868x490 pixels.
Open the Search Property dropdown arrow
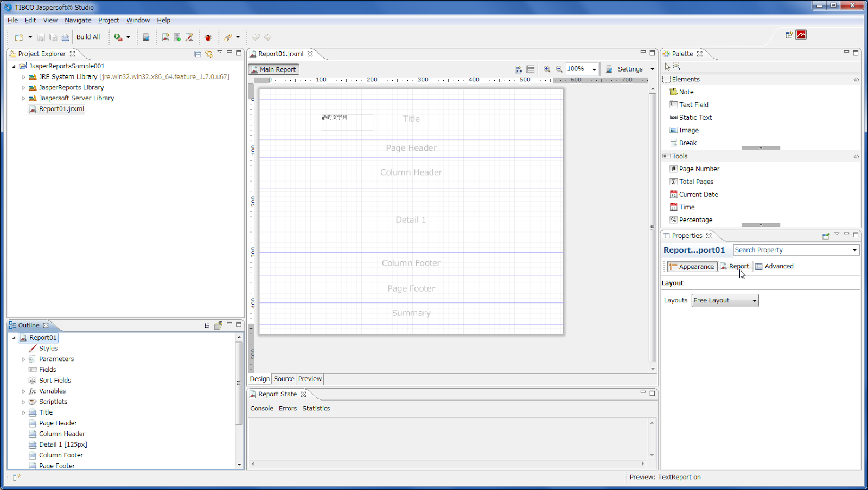(854, 250)
